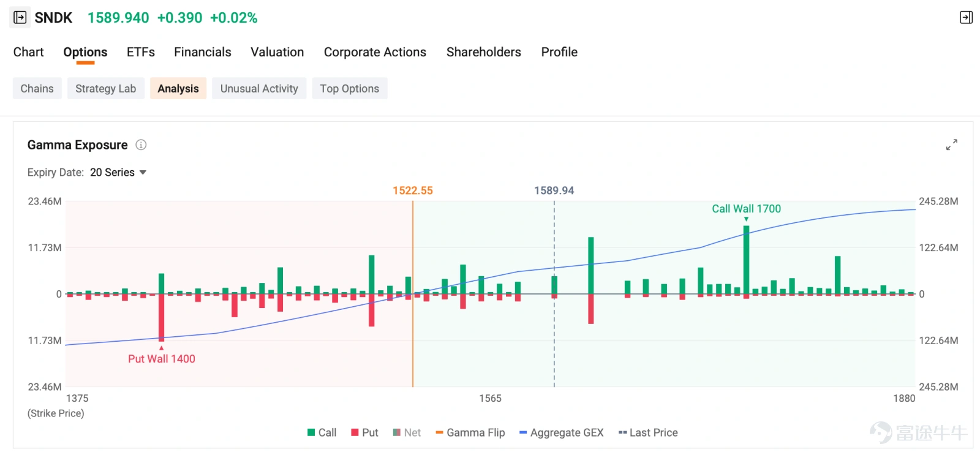The width and height of the screenshot is (980, 455).
Task: Click the large red put bar at 1400
Action: tap(162, 317)
